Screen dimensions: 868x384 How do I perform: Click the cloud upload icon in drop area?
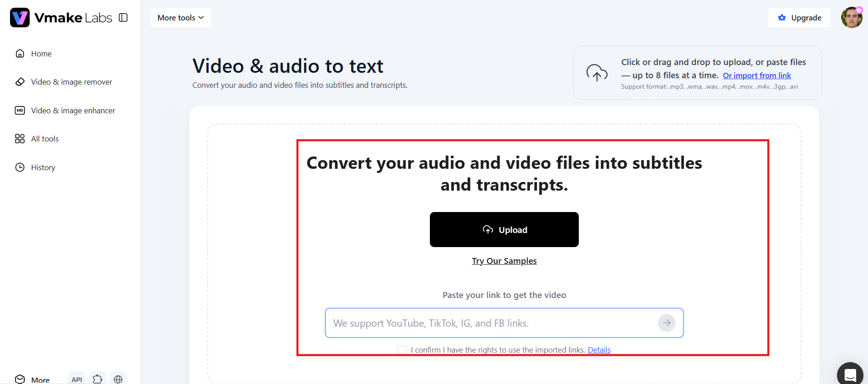click(x=597, y=73)
